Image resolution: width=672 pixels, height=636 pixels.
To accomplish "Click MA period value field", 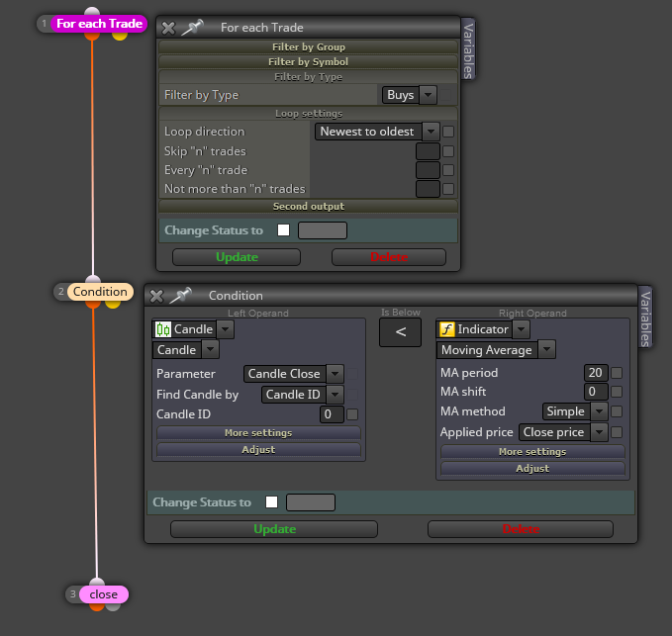I will [x=596, y=373].
